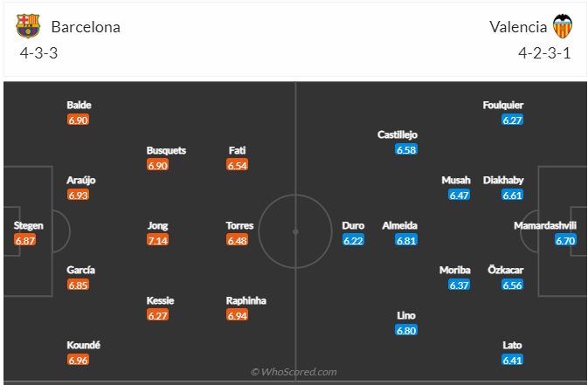The height and width of the screenshot is (385, 588).
Task: Select player Koundé on the pitch
Action: point(83,345)
